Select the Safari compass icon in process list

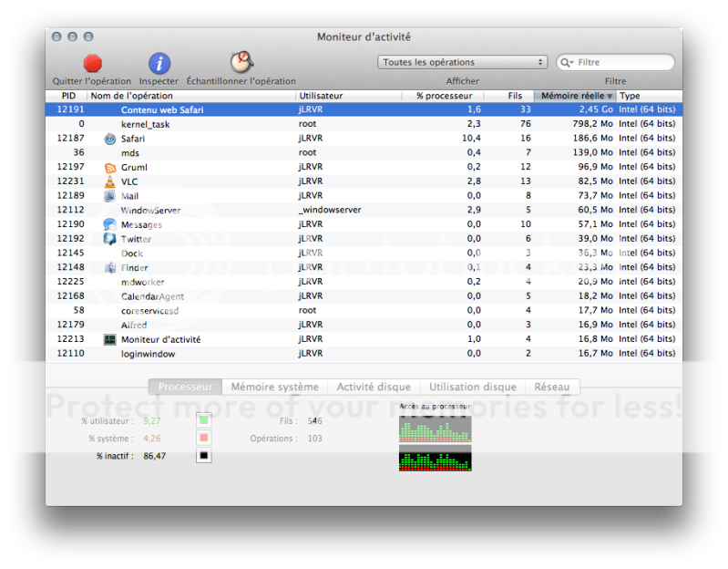110,139
